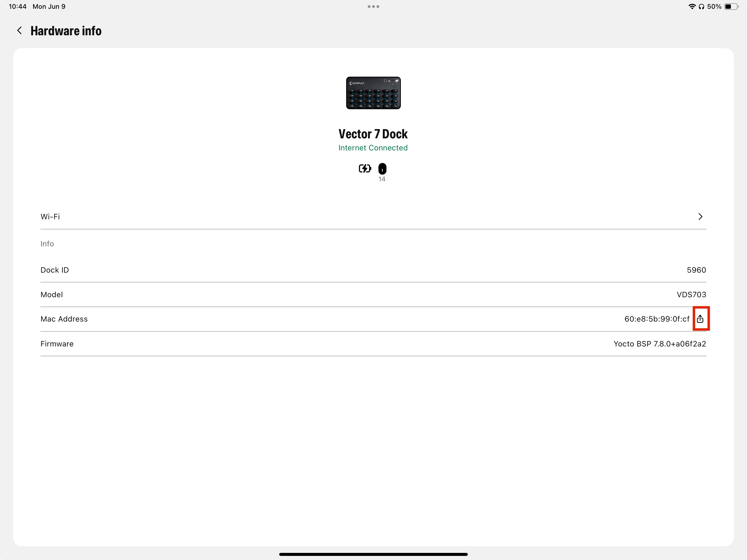The width and height of the screenshot is (747, 560).
Task: Tap the Model label
Action: point(52,294)
